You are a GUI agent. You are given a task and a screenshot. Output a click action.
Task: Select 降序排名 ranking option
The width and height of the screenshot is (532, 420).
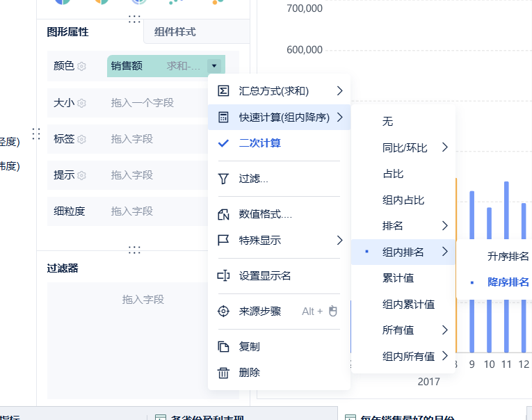click(508, 282)
